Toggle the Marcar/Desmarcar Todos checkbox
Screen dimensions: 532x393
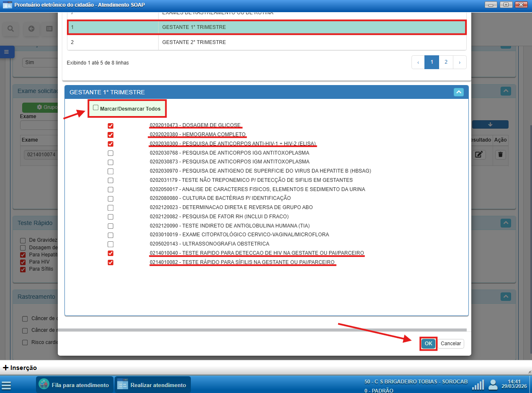pyautogui.click(x=96, y=108)
